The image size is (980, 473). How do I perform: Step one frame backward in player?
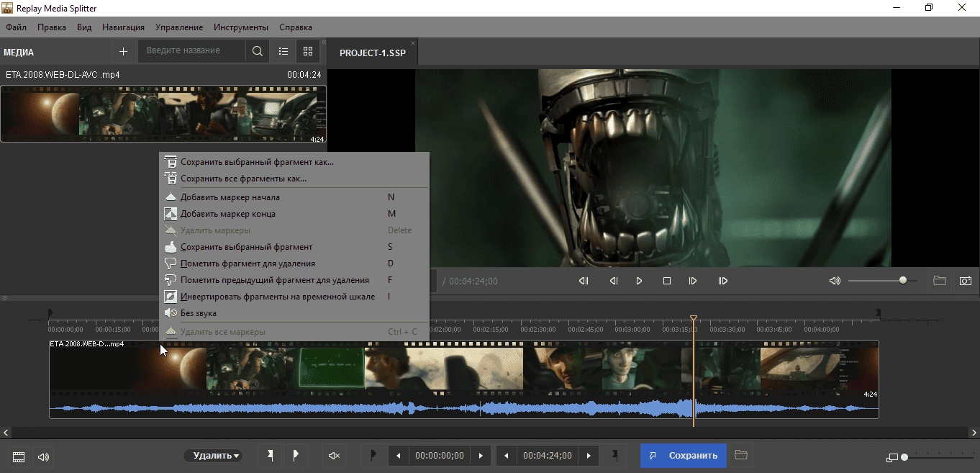coord(613,281)
